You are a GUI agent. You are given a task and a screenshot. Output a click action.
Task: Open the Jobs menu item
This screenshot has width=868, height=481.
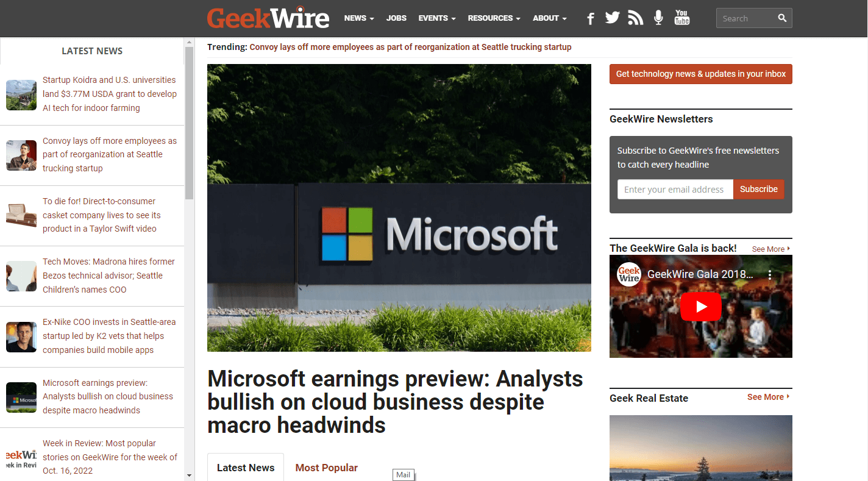click(396, 18)
